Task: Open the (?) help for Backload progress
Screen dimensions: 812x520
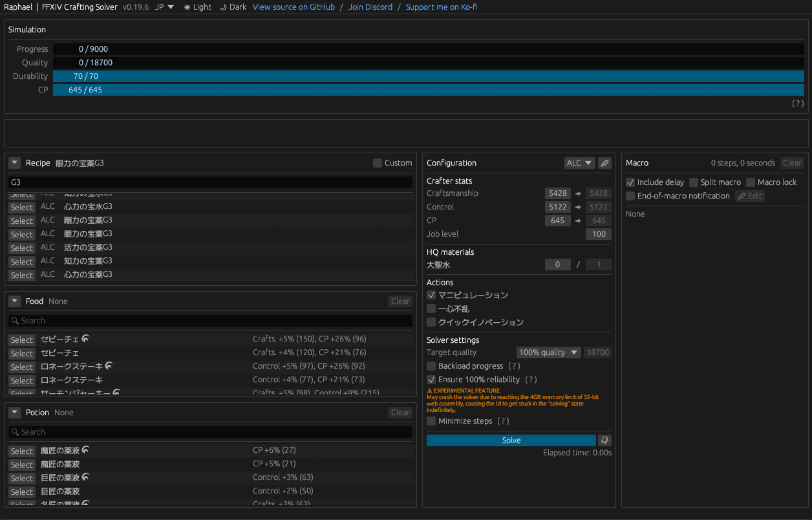Action: (515, 366)
